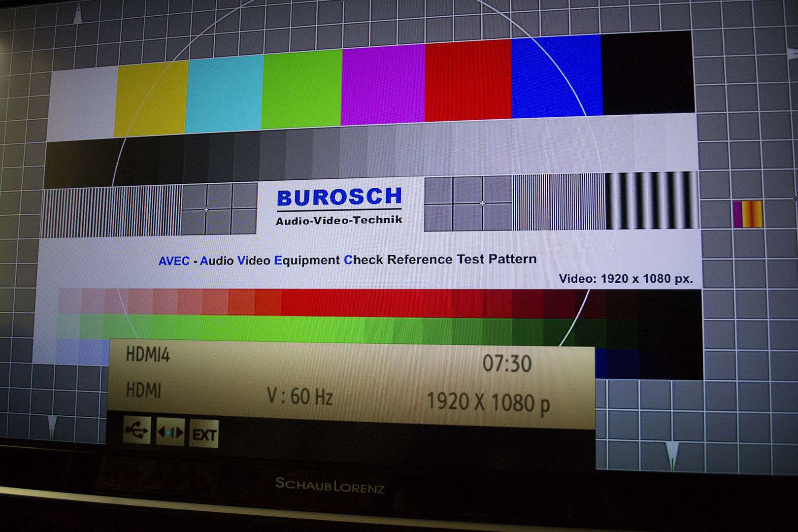Click the 07:30 clock display
The height and width of the screenshot is (532, 798).
click(x=507, y=364)
